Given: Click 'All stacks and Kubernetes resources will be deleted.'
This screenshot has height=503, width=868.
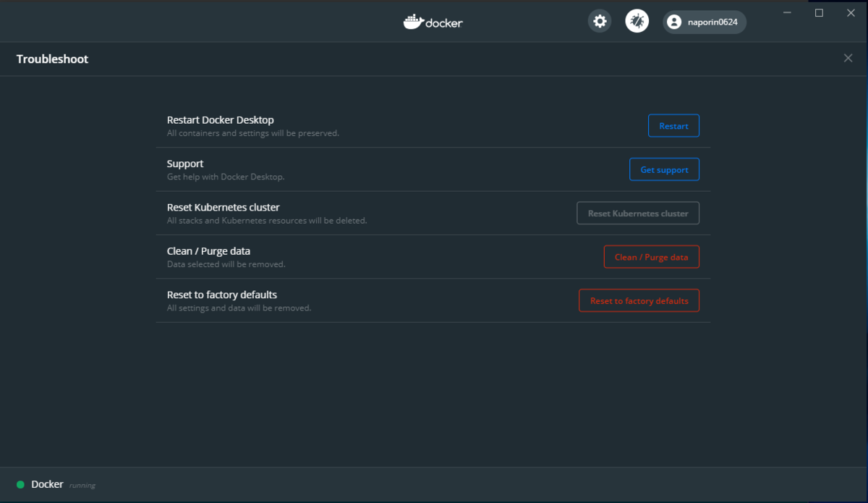Looking at the screenshot, I should pos(267,221).
